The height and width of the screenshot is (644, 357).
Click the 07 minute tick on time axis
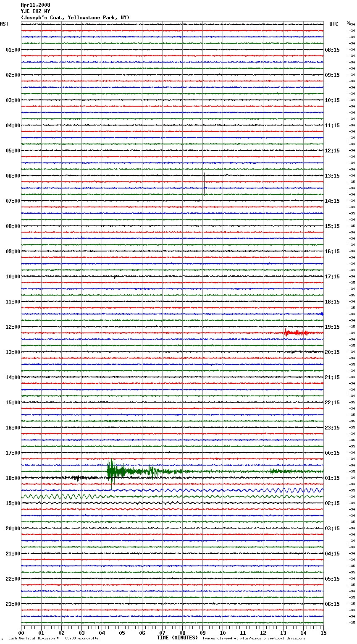click(x=162, y=632)
